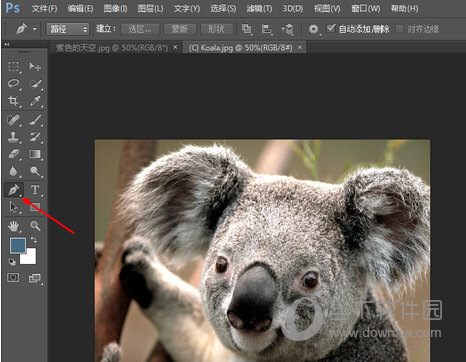Select the Healing Brush tool
Image resolution: width=466 pixels, height=362 pixels.
click(13, 120)
